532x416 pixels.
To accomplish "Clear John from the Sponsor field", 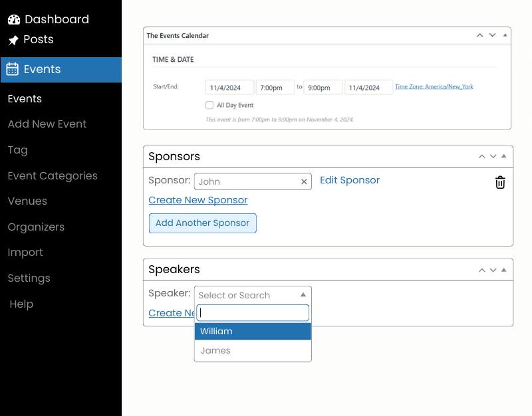I will (304, 181).
